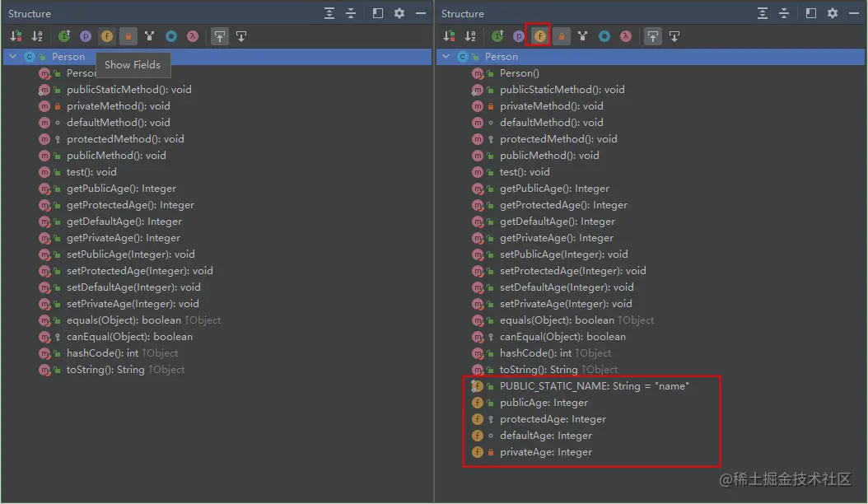Screen dimensions: 868x504
Task: Toggle Show Properties icon in right Structure toolbar
Action: (518, 36)
